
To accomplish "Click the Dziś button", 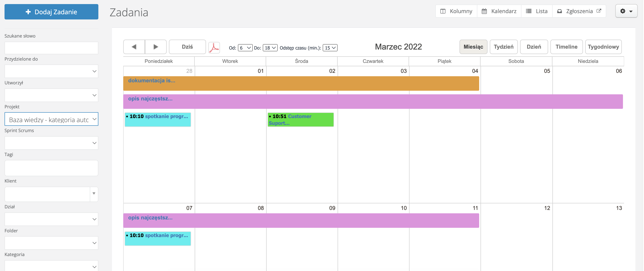I will pyautogui.click(x=187, y=47).
